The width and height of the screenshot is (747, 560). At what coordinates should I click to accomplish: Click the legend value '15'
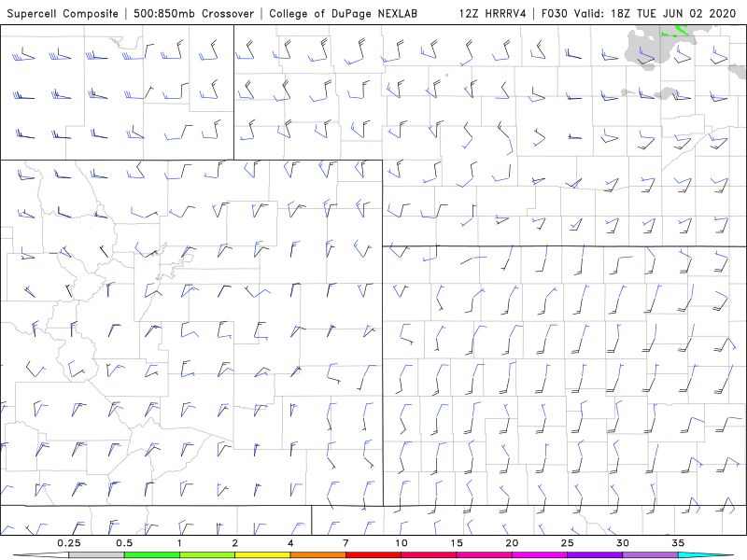pyautogui.click(x=457, y=543)
